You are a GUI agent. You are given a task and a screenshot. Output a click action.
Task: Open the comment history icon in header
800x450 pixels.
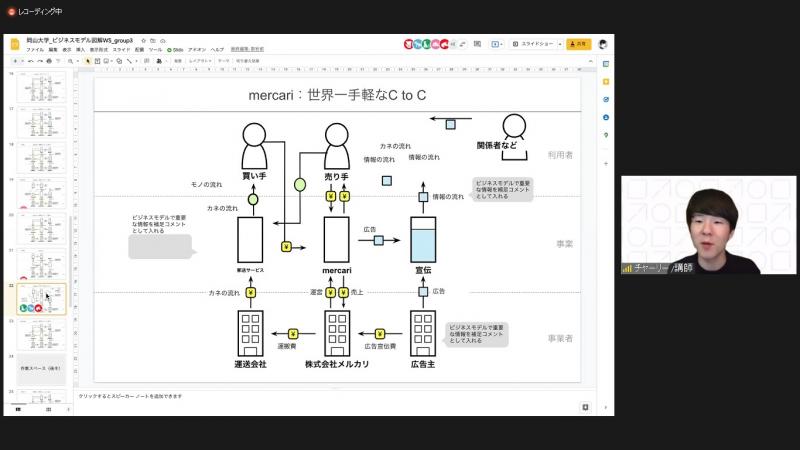coord(477,44)
